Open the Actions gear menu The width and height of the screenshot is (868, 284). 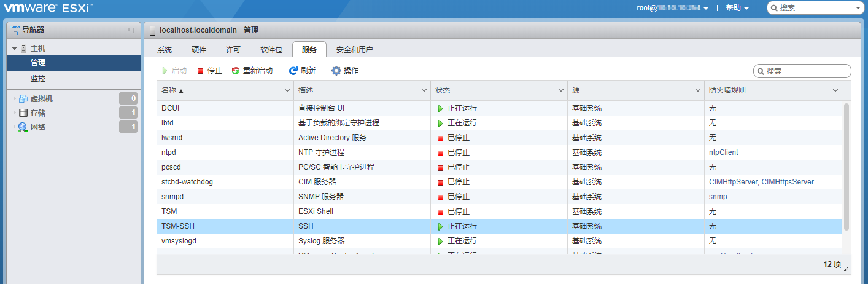pyautogui.click(x=336, y=71)
